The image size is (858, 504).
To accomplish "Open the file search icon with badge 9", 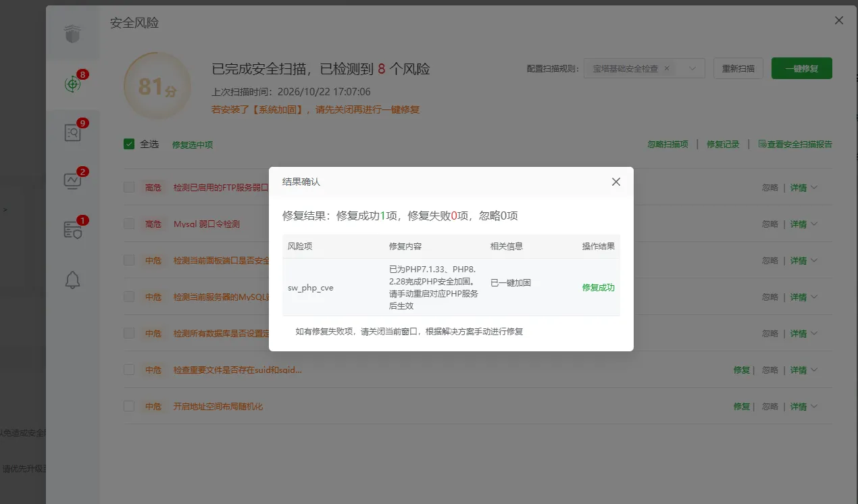I will click(73, 132).
